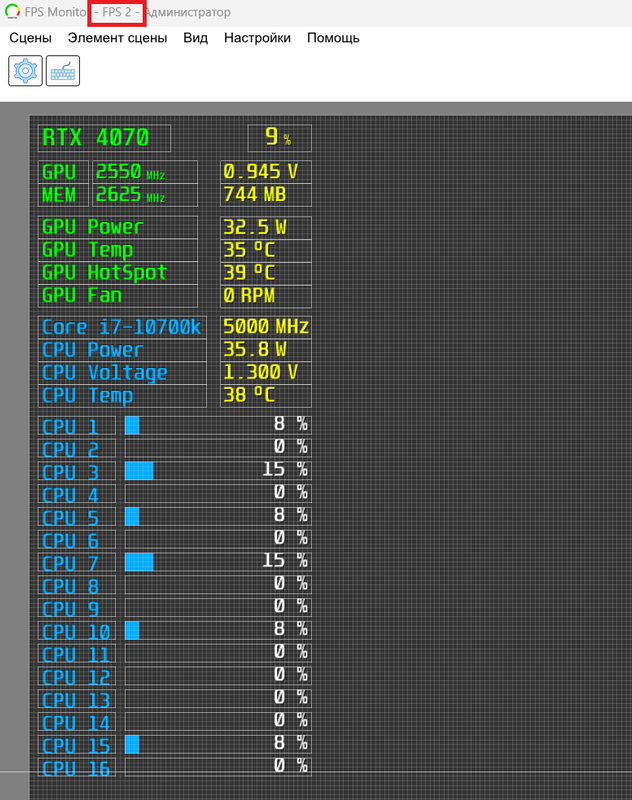The height and width of the screenshot is (800, 632).
Task: Select the CPU 12 label
Action: point(77,677)
